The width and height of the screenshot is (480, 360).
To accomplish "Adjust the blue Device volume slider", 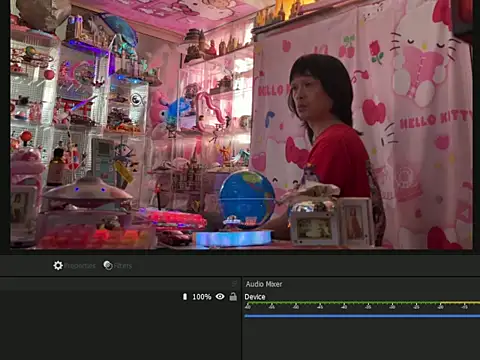I will click(x=362, y=316).
